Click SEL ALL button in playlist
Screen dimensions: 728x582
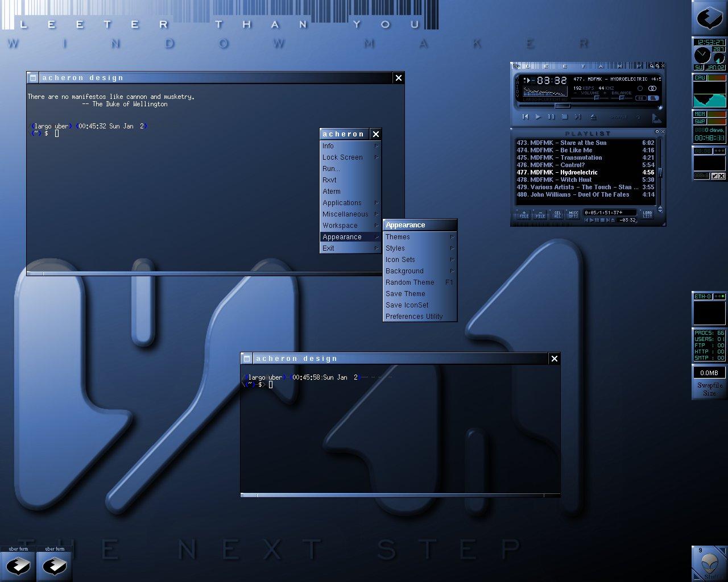click(557, 214)
